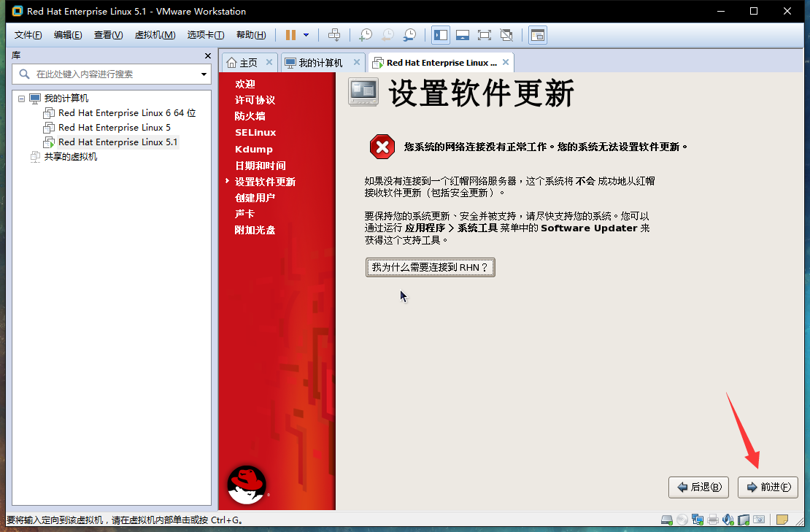This screenshot has height=532, width=810.
Task: Click the Unity mode toolbar icon
Action: pyautogui.click(x=506, y=35)
